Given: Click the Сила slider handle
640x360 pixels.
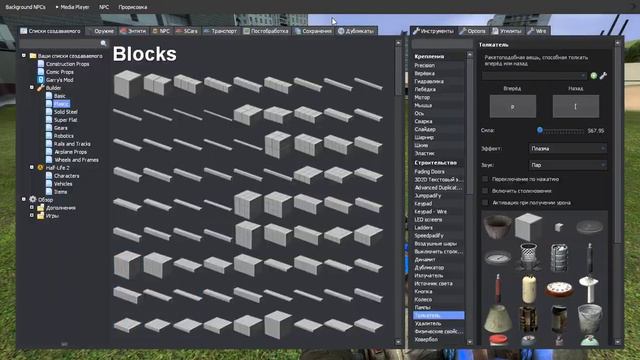Looking at the screenshot, I should [x=540, y=130].
